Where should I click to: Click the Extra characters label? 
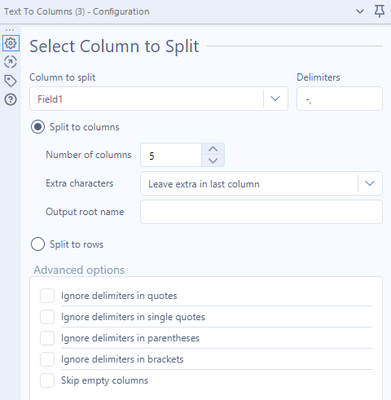coord(79,183)
